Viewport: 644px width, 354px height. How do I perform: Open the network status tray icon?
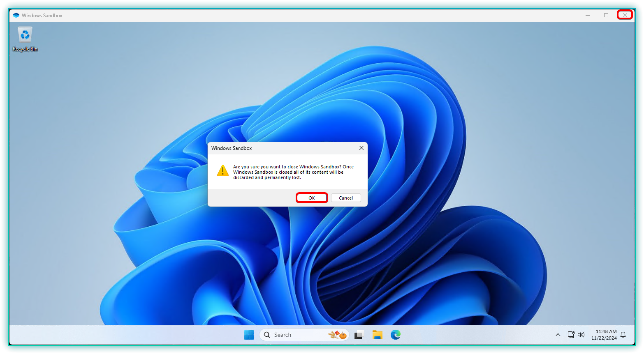pos(571,335)
